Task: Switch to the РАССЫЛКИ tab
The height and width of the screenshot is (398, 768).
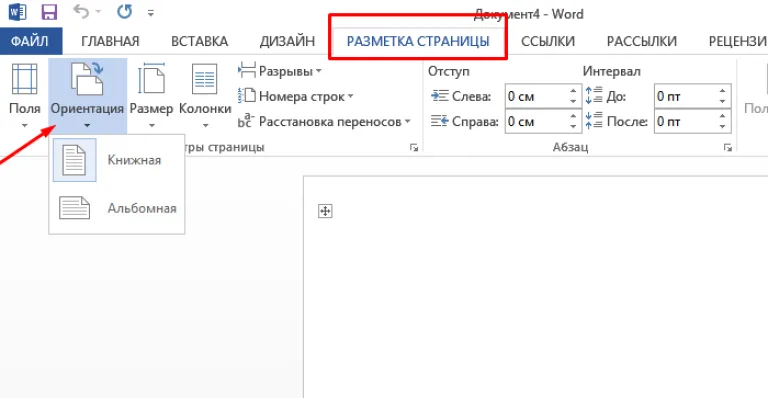Action: pos(642,42)
